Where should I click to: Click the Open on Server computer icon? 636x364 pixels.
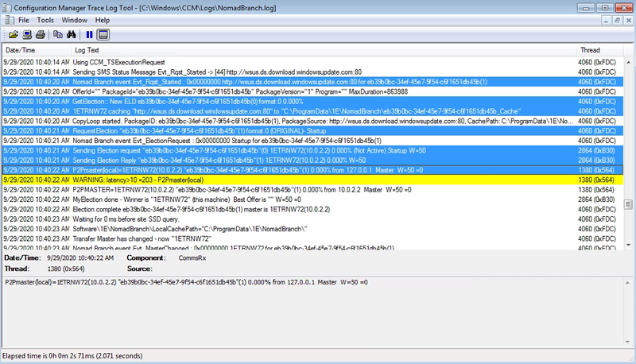27,35
